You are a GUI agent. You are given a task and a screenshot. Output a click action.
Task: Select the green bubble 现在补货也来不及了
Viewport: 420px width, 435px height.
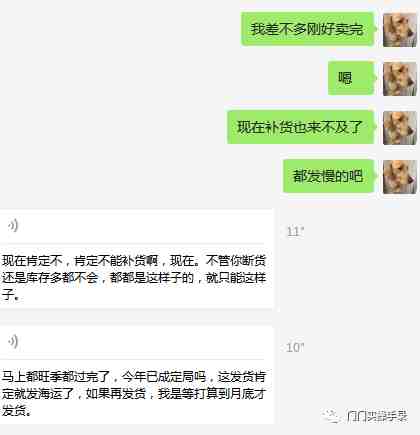pyautogui.click(x=301, y=127)
